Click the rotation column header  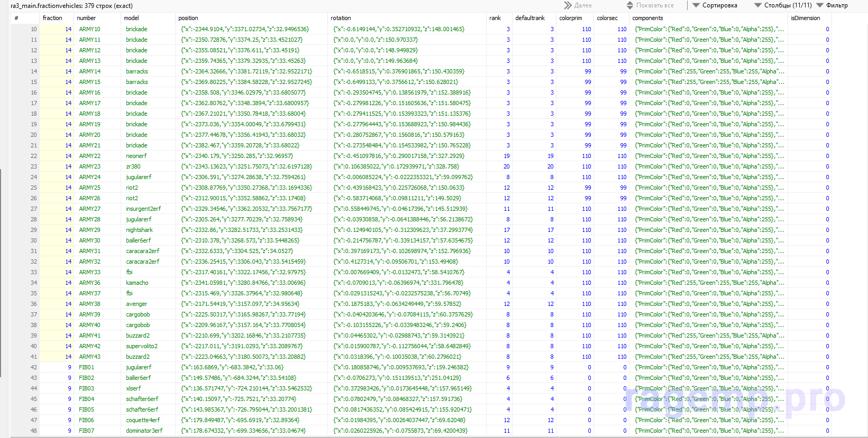click(341, 18)
